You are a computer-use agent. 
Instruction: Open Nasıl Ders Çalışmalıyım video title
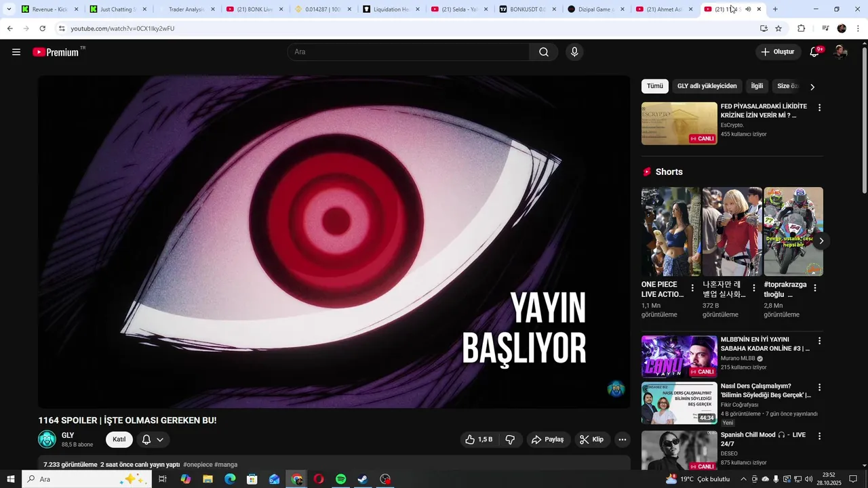[766, 390]
